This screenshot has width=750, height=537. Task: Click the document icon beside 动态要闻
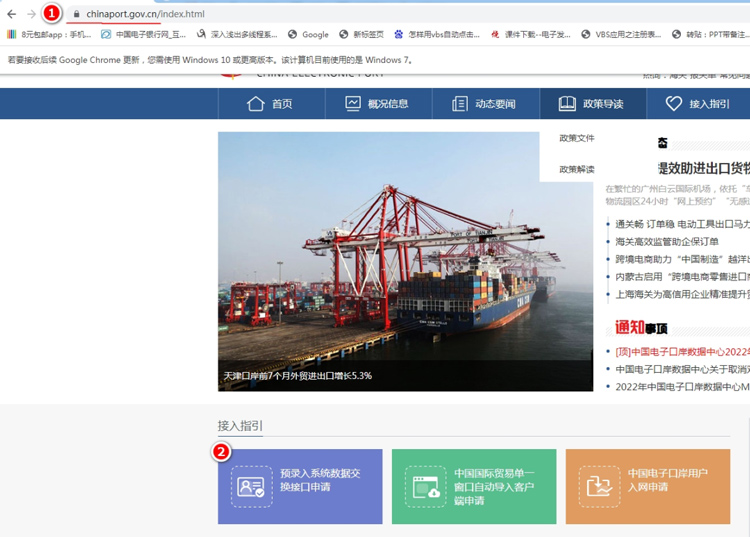[460, 103]
